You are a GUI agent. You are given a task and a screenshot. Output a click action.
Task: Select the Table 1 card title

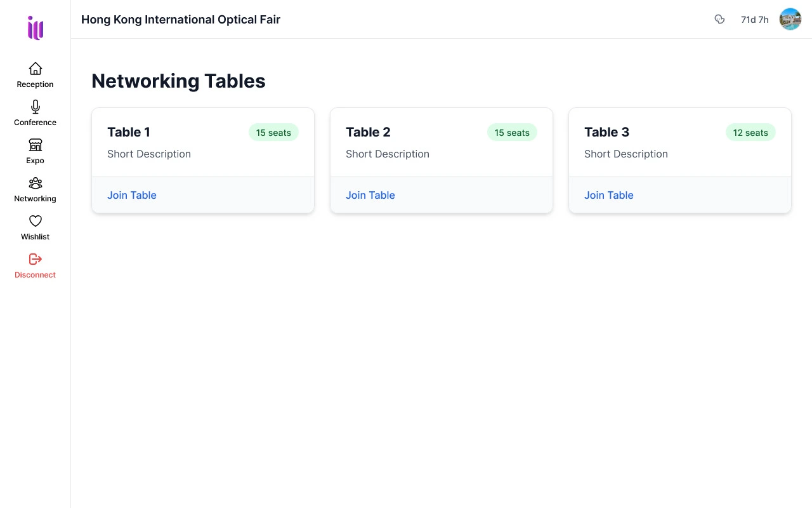[x=129, y=132]
